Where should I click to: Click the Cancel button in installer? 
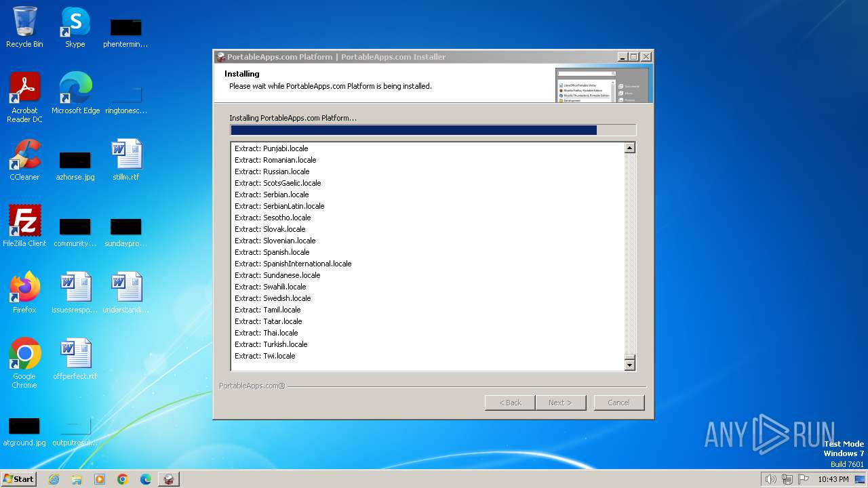coord(619,403)
